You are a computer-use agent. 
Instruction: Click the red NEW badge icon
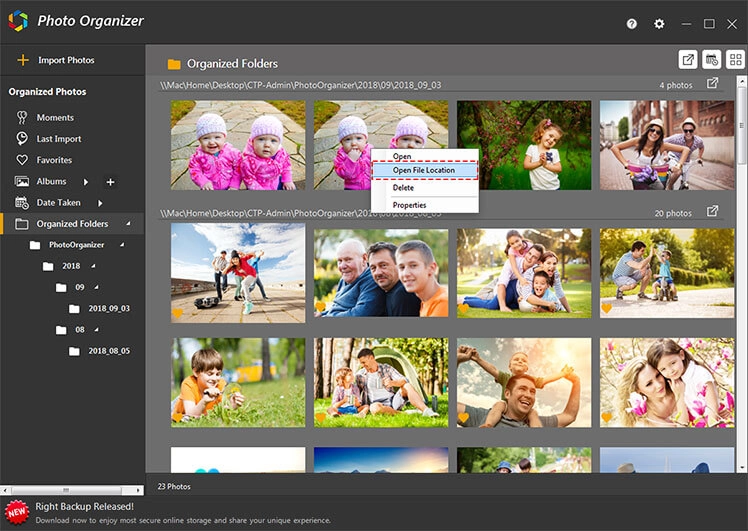17,512
